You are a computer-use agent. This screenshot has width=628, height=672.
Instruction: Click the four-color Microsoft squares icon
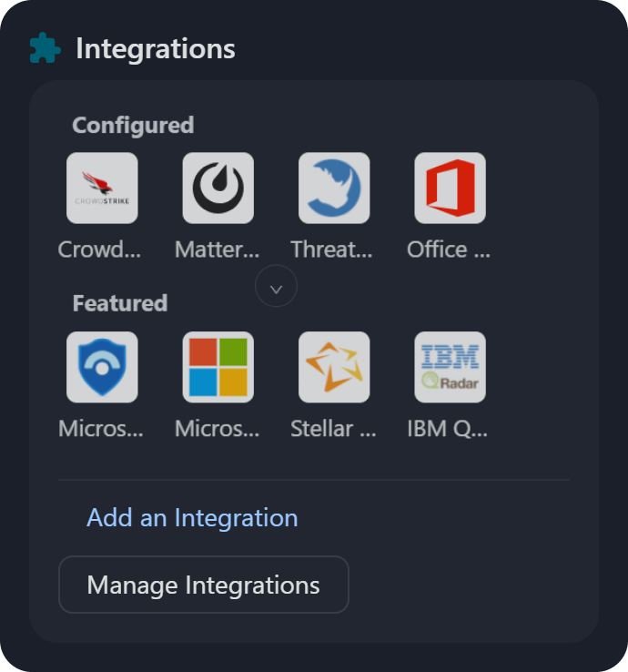tap(218, 367)
